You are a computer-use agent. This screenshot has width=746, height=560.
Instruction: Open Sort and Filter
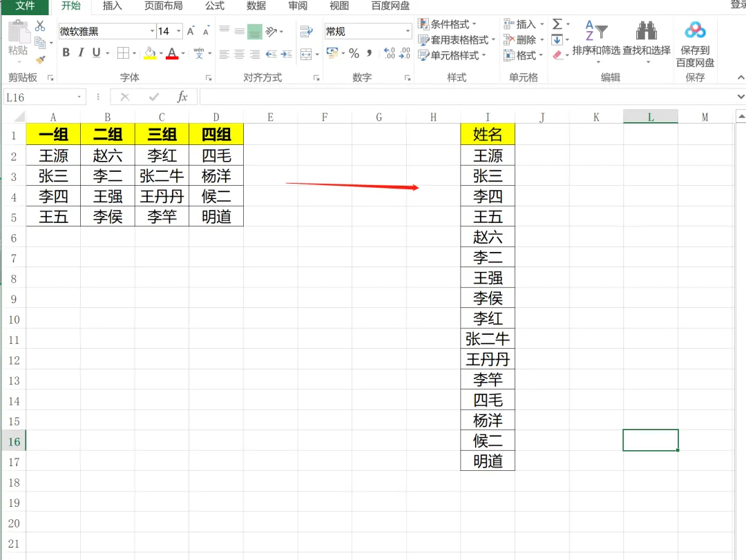click(596, 42)
